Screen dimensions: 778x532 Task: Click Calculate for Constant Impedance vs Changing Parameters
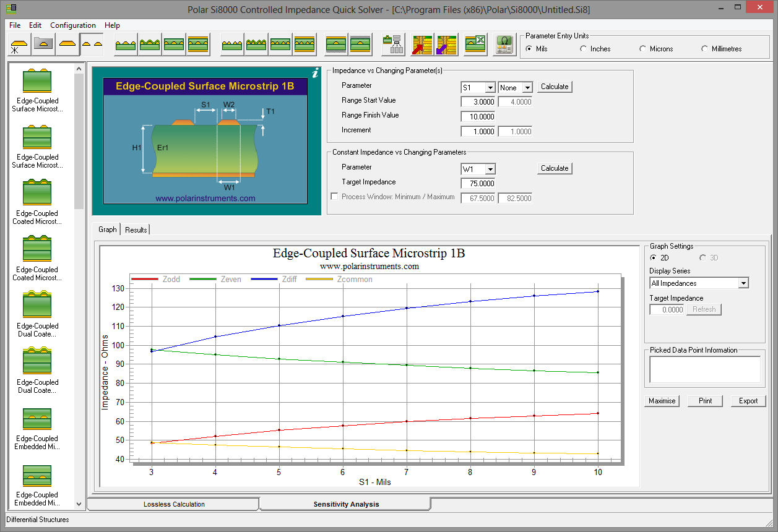[555, 168]
